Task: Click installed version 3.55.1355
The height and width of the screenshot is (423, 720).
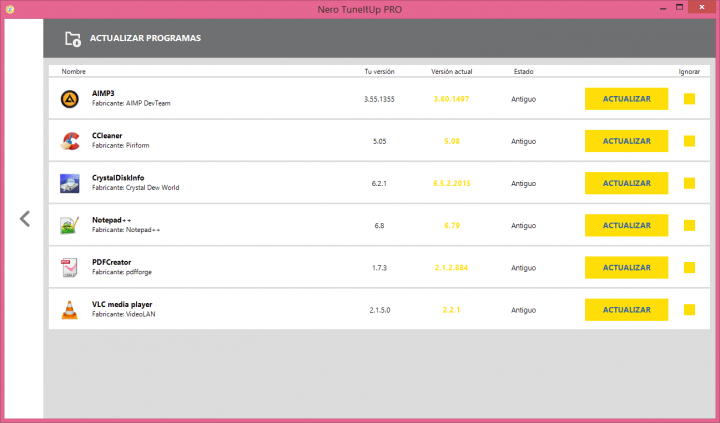Action: 379,99
